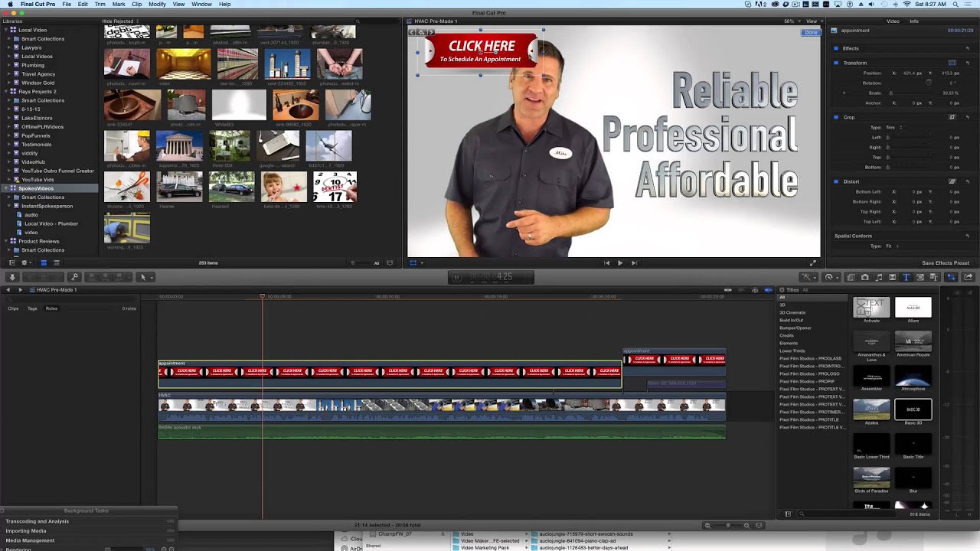Open the Modify menu
This screenshot has height=551, width=980.
[157, 4]
